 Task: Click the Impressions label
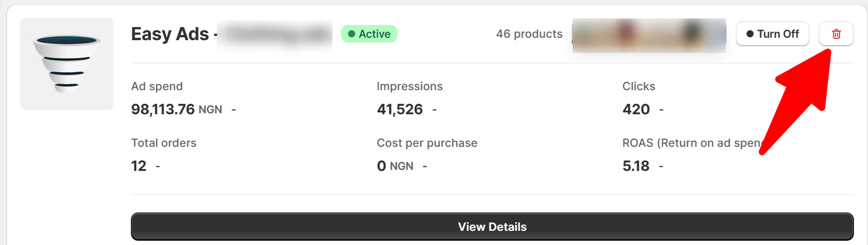pyautogui.click(x=410, y=86)
